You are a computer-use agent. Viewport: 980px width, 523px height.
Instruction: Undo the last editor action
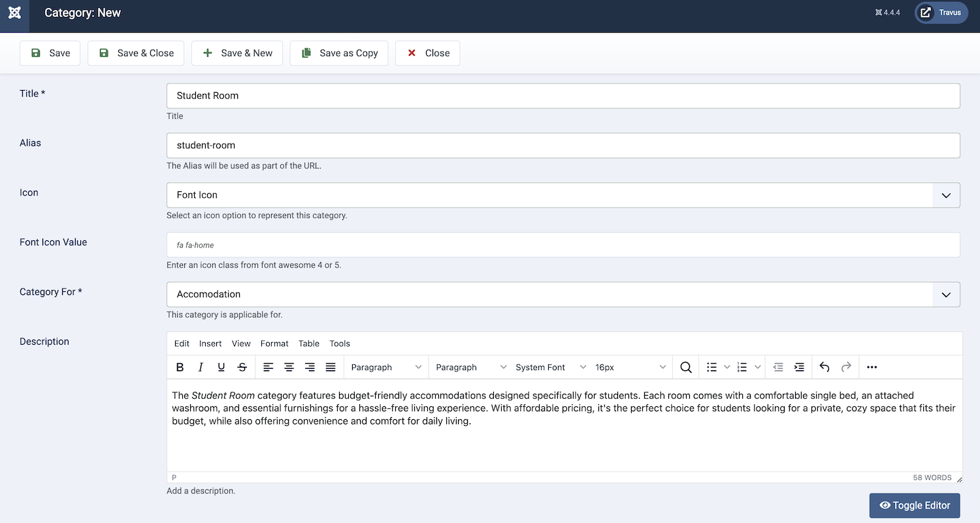click(825, 368)
